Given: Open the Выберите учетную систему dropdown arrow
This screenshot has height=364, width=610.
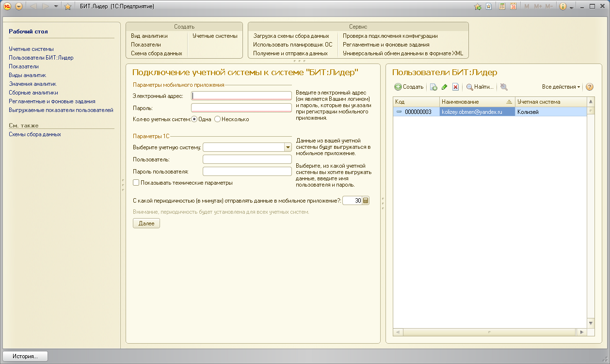Looking at the screenshot, I should 288,147.
